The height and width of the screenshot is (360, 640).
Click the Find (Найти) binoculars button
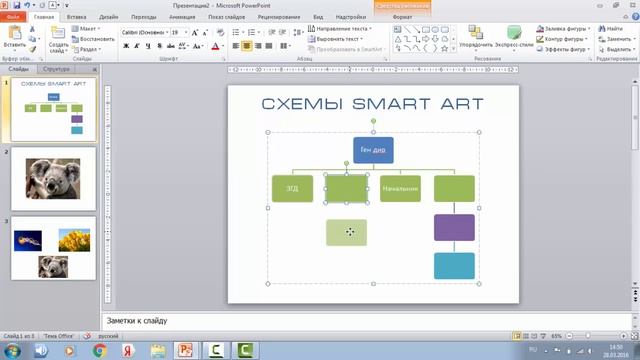[611, 29]
